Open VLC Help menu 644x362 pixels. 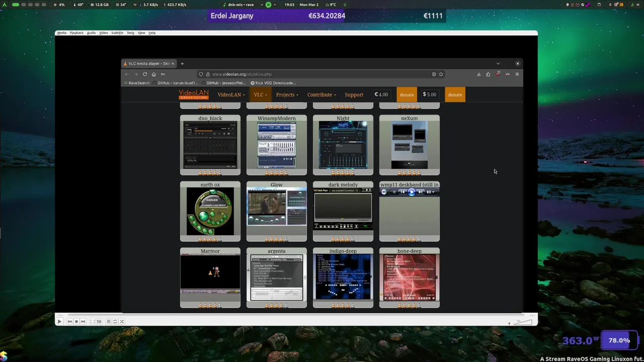click(x=152, y=33)
